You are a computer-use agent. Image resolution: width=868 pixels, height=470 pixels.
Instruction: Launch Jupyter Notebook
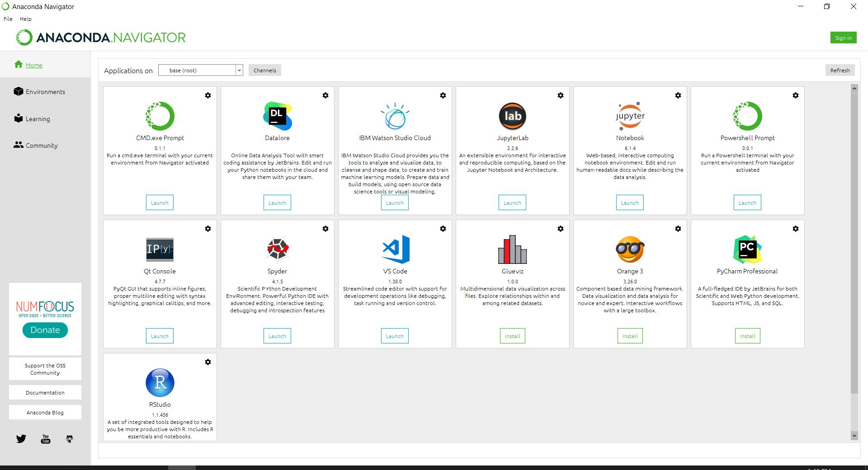(x=630, y=203)
